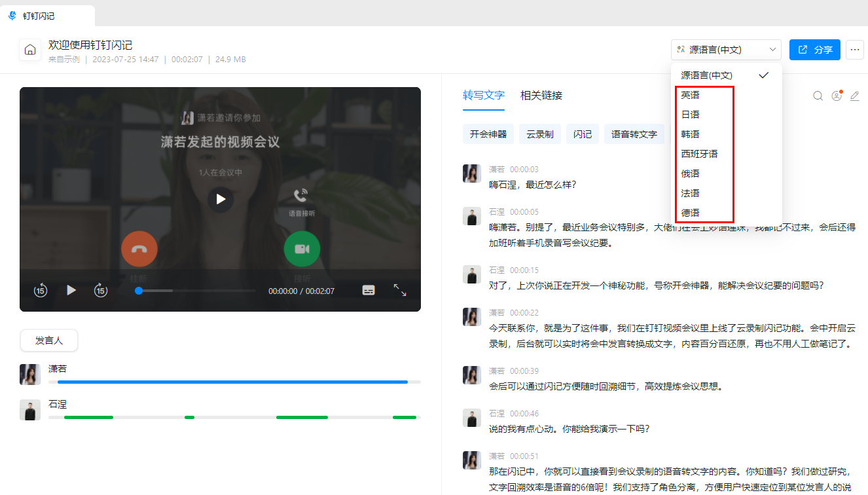Screen dimensions: 868x495
Task: Search the transcript with the magnifier icon
Action: click(818, 96)
